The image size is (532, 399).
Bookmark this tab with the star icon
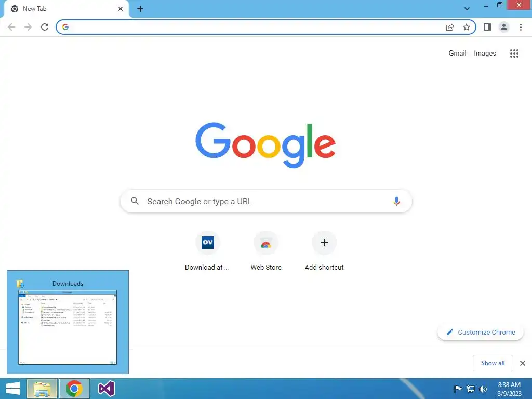(x=467, y=27)
